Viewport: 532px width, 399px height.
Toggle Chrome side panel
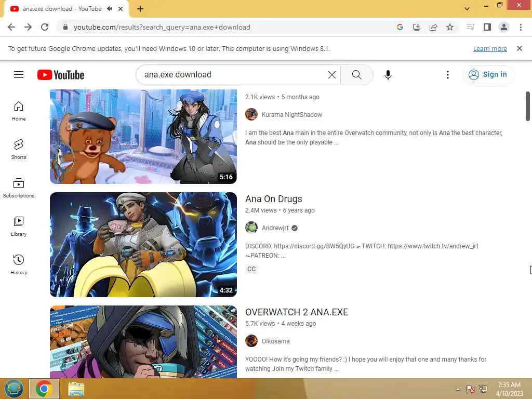tap(487, 27)
